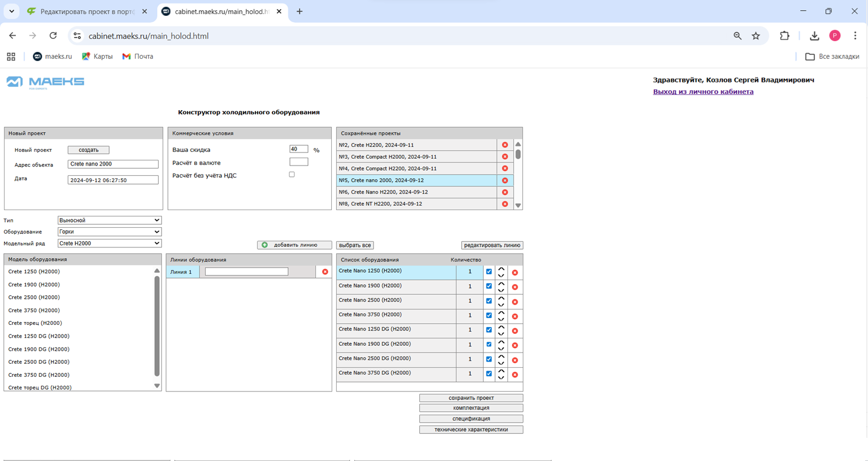The image size is (868, 461).
Task: Delete saved project №8 Crete NT H2200
Action: [x=505, y=204]
